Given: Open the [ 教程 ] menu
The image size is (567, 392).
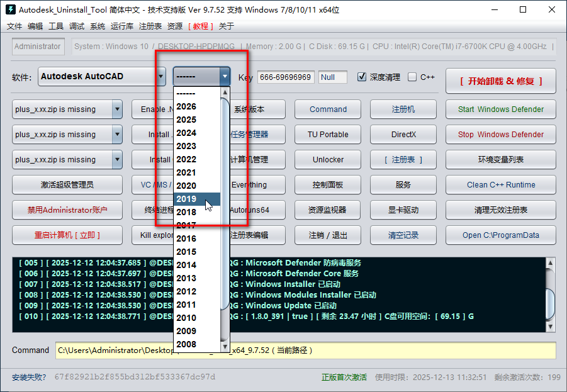Looking at the screenshot, I should pyautogui.click(x=200, y=26).
